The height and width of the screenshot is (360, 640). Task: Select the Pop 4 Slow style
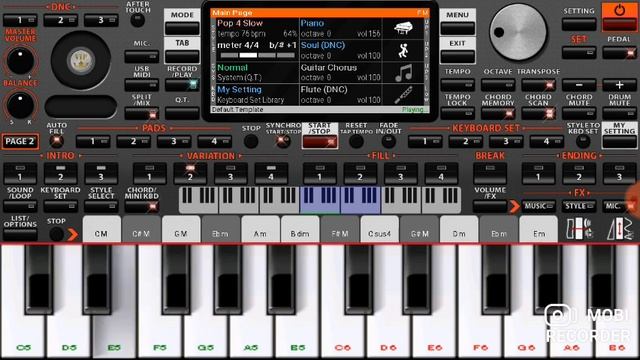point(257,28)
